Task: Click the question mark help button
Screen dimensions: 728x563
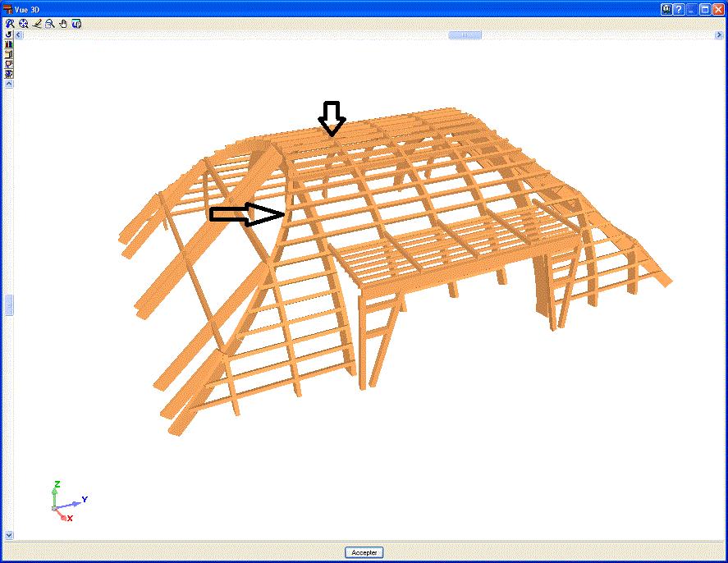Action: [x=679, y=9]
